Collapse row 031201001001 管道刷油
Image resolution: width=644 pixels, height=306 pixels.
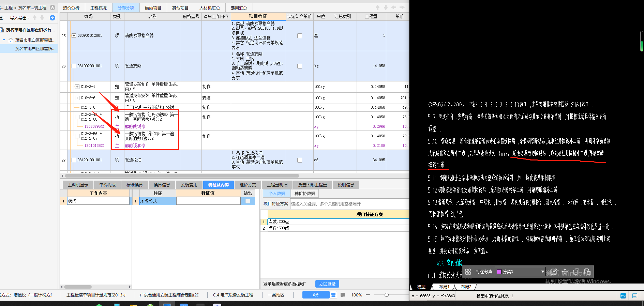(x=74, y=160)
